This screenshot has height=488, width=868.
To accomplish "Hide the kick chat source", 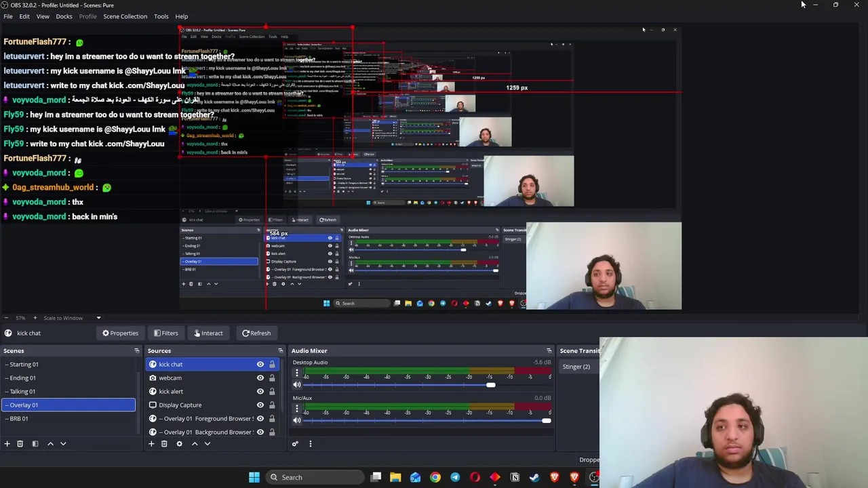I will (260, 365).
